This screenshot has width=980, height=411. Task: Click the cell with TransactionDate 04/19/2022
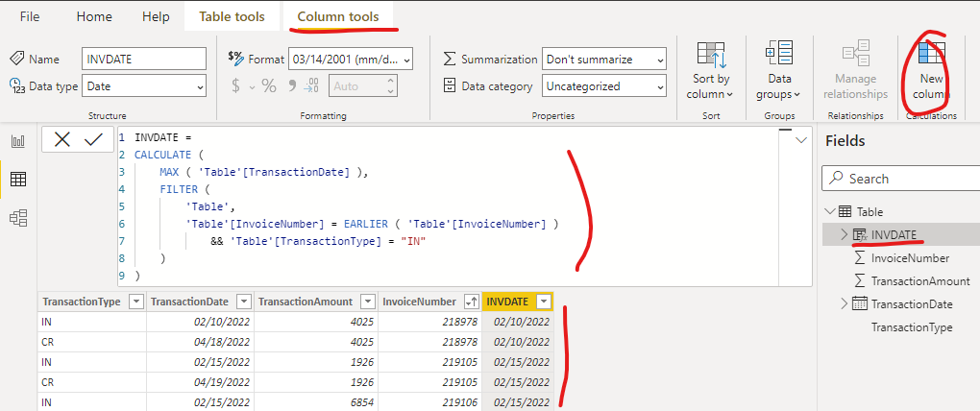point(200,381)
